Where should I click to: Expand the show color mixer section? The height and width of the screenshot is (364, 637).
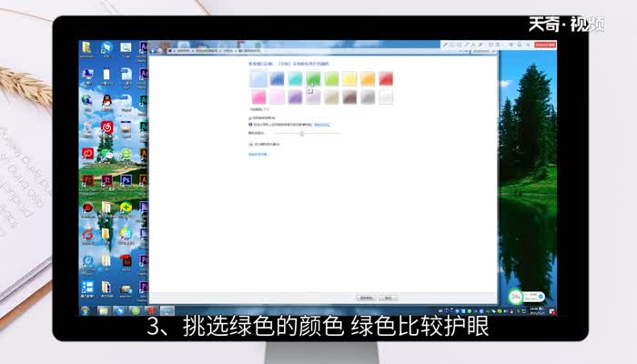coord(251,144)
